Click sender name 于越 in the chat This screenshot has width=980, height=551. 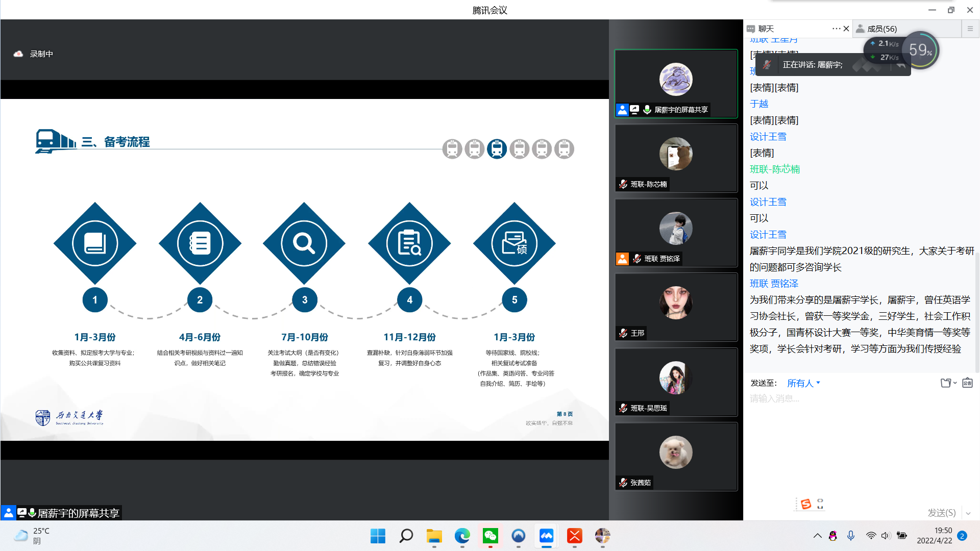759,104
